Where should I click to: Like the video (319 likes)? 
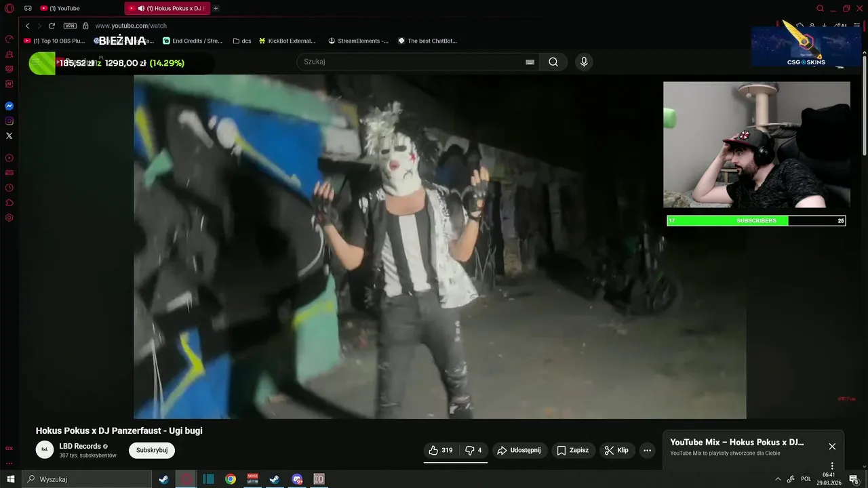pos(441,450)
